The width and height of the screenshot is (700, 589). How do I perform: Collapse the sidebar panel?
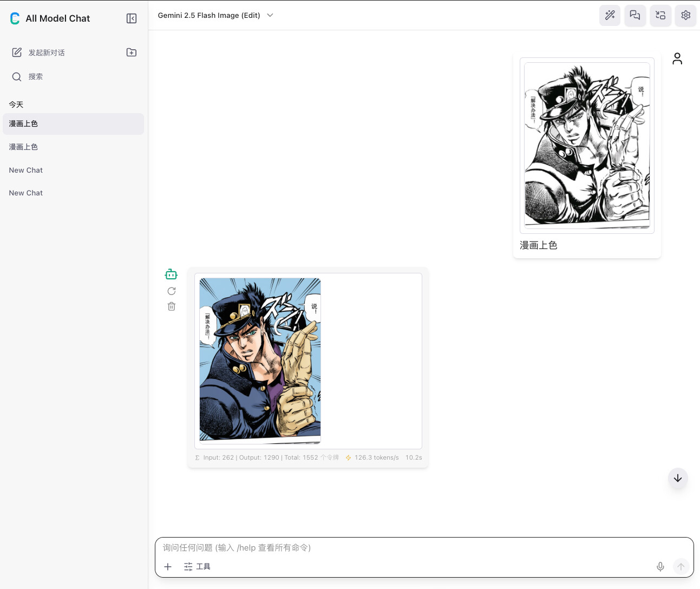pos(132,18)
